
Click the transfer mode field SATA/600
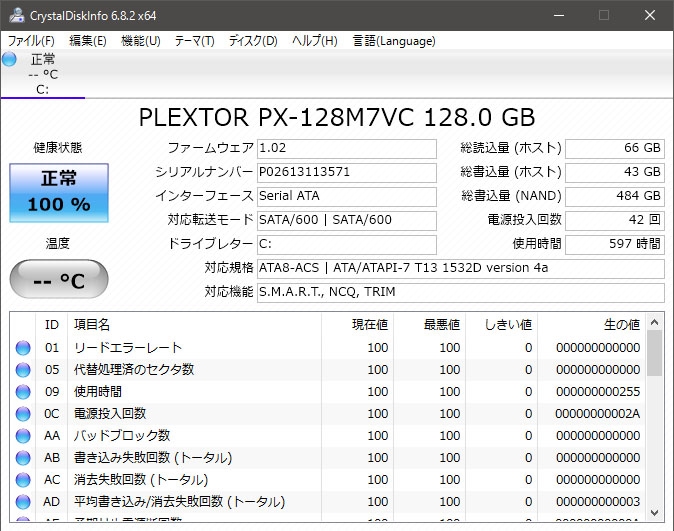(347, 220)
